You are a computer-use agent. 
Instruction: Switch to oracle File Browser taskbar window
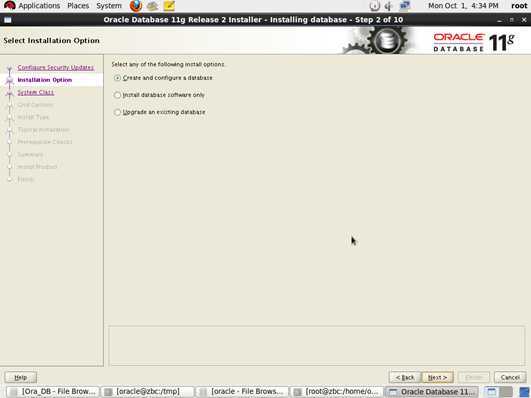[x=242, y=392]
